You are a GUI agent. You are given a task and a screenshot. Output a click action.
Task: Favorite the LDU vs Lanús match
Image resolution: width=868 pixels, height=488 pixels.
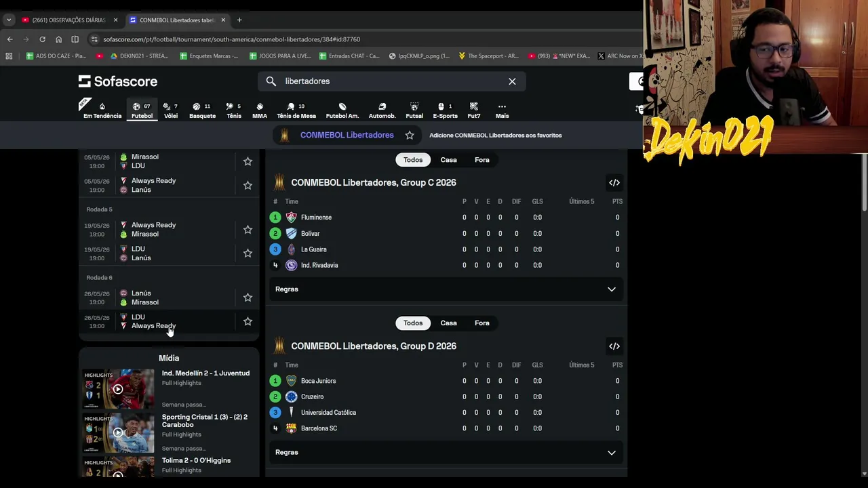248,253
